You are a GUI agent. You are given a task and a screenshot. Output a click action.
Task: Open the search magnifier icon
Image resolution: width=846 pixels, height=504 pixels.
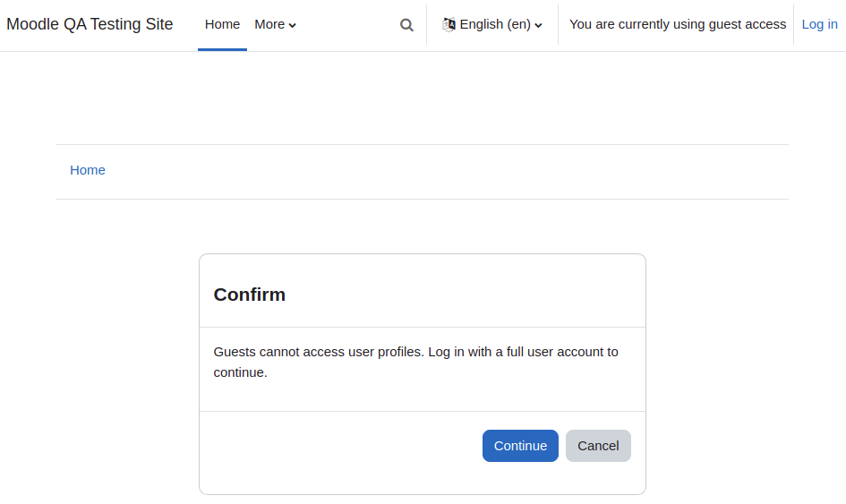pos(406,25)
